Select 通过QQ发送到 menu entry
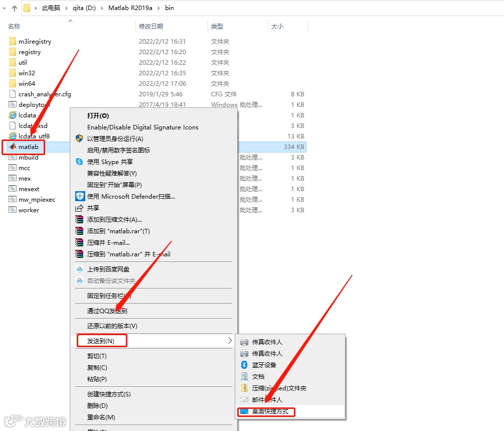The height and width of the screenshot is (431, 504). click(107, 311)
